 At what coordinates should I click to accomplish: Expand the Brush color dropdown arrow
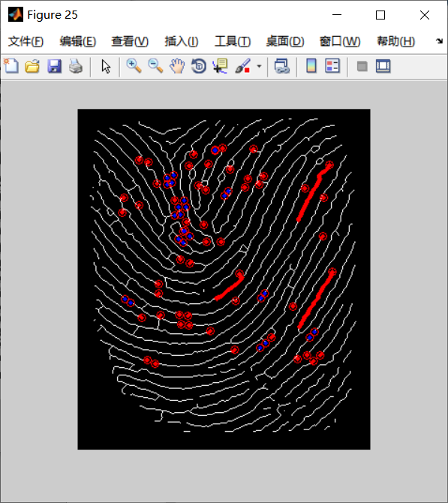259,66
